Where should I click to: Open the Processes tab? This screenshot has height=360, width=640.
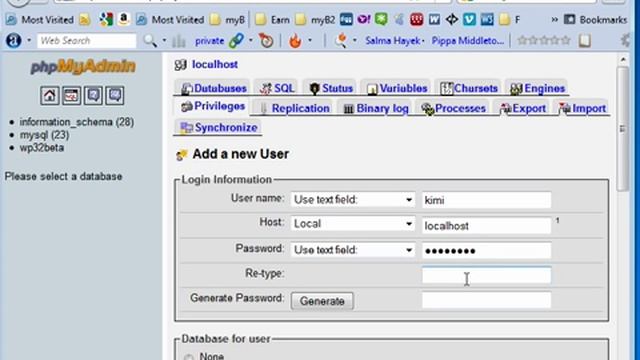point(453,108)
